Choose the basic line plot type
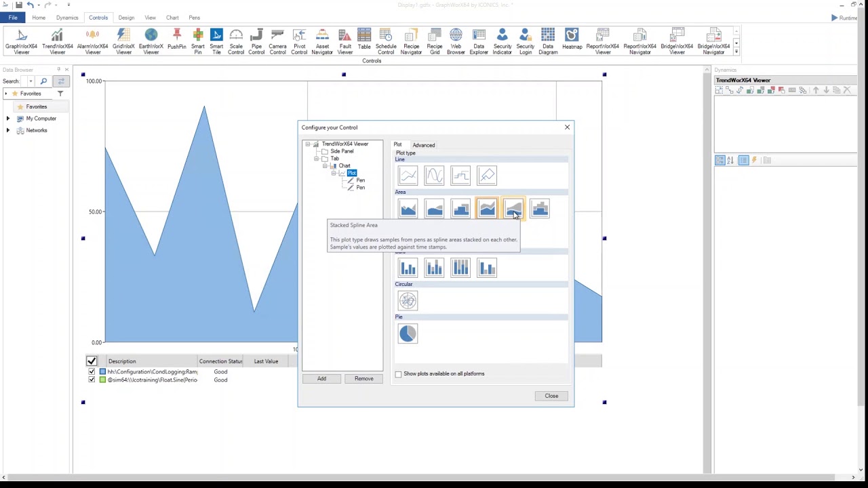868x488 pixels. (x=408, y=176)
